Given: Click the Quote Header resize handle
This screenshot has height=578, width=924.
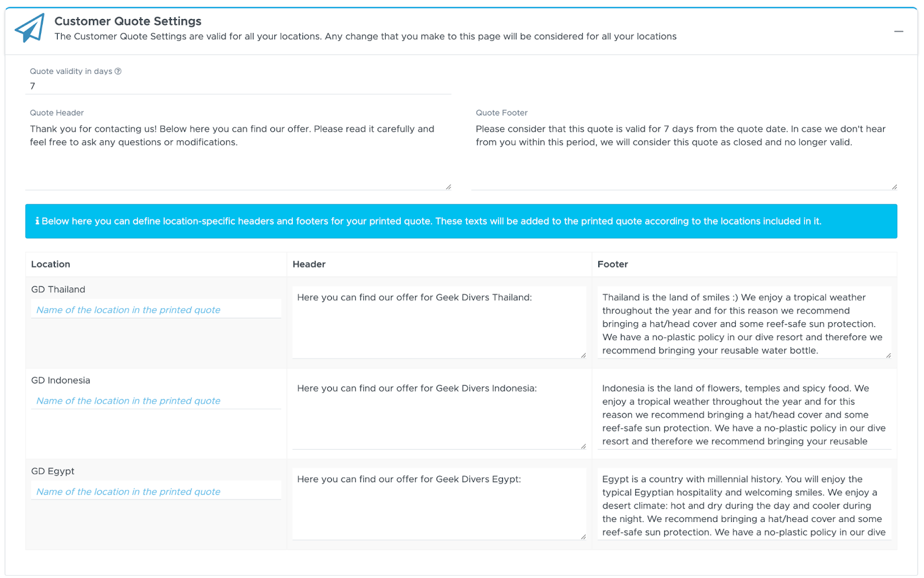Looking at the screenshot, I should coord(448,187).
